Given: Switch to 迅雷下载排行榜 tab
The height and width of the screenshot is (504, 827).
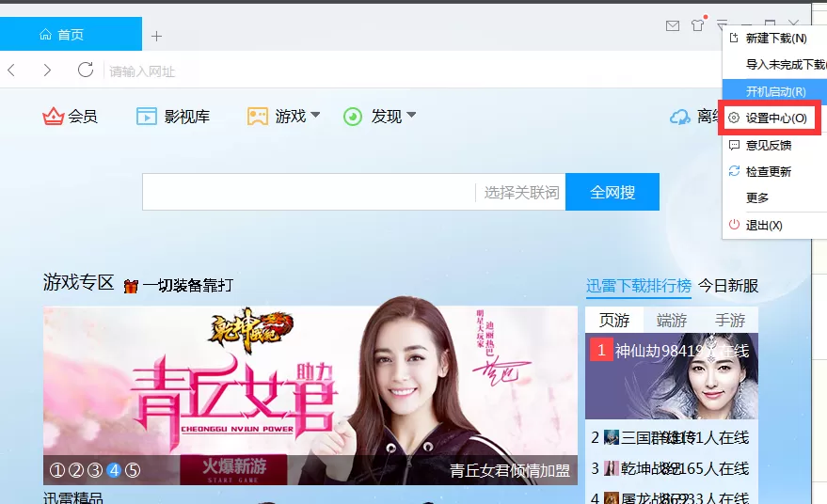Looking at the screenshot, I should tap(638, 286).
